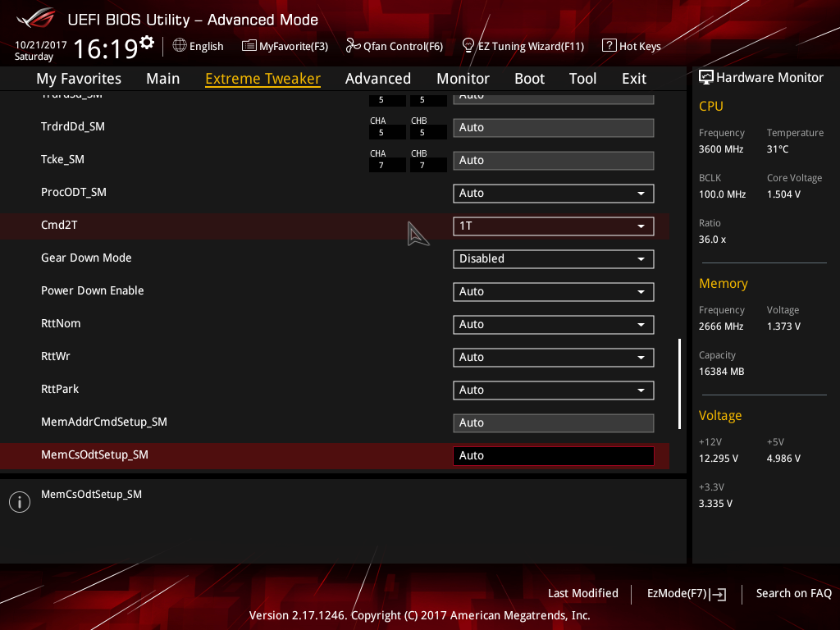Show Hot Keys help
This screenshot has width=840, height=630.
click(x=632, y=46)
